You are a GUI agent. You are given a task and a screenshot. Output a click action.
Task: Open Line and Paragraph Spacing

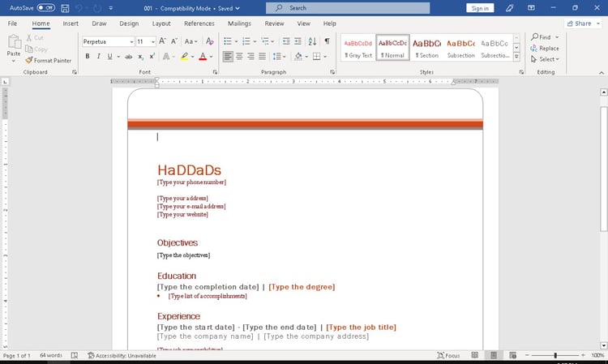[x=279, y=57]
